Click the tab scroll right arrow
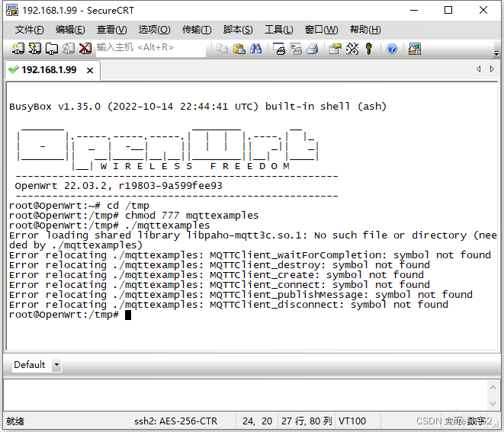 click(x=492, y=69)
